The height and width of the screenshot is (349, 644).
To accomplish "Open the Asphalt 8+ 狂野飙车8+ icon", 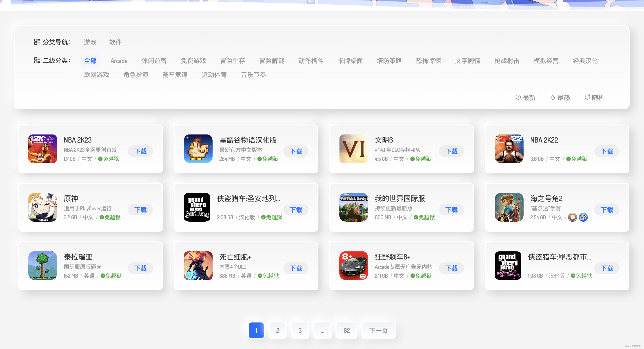I will (x=353, y=266).
